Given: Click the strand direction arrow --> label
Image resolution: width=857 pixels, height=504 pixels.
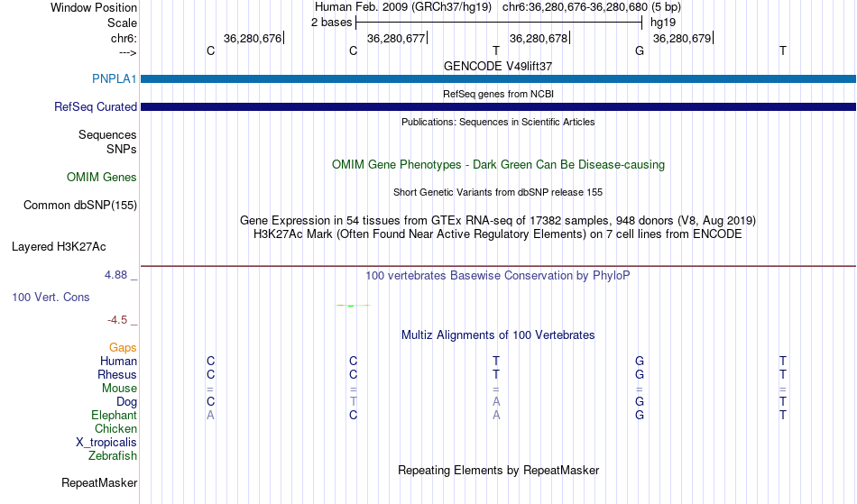Looking at the screenshot, I should pos(128,52).
